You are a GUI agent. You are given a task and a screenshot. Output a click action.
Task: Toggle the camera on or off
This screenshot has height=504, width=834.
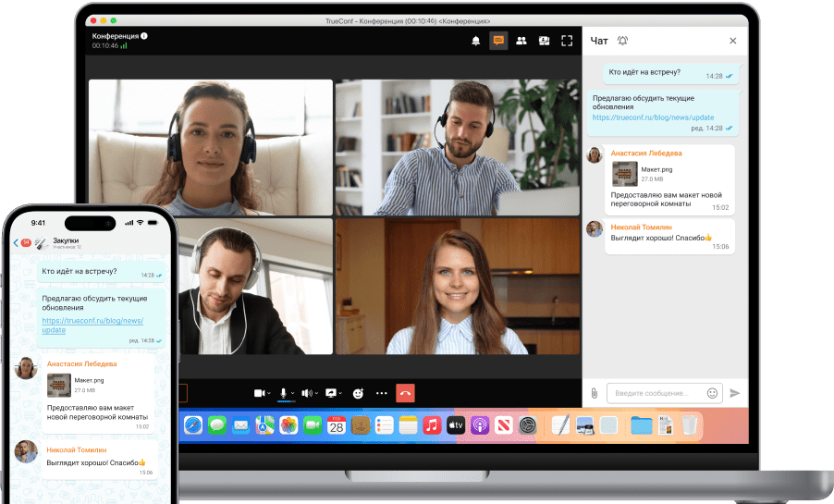(x=260, y=393)
